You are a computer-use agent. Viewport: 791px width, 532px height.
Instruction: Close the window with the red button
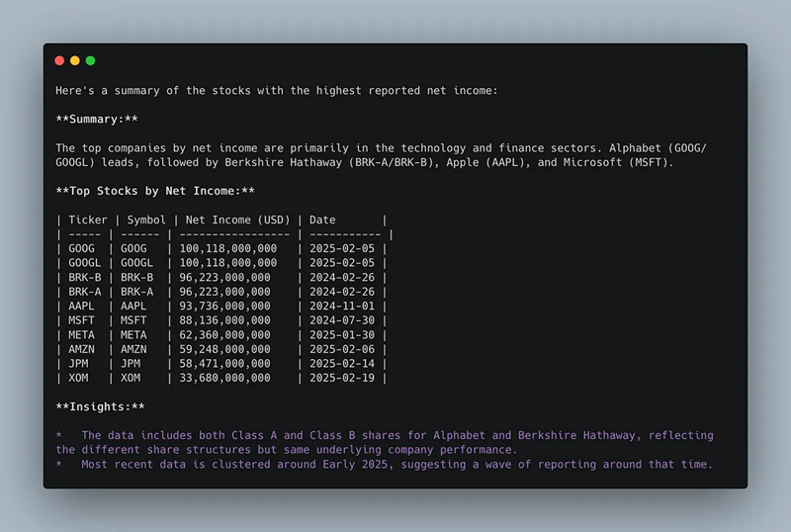[59, 60]
